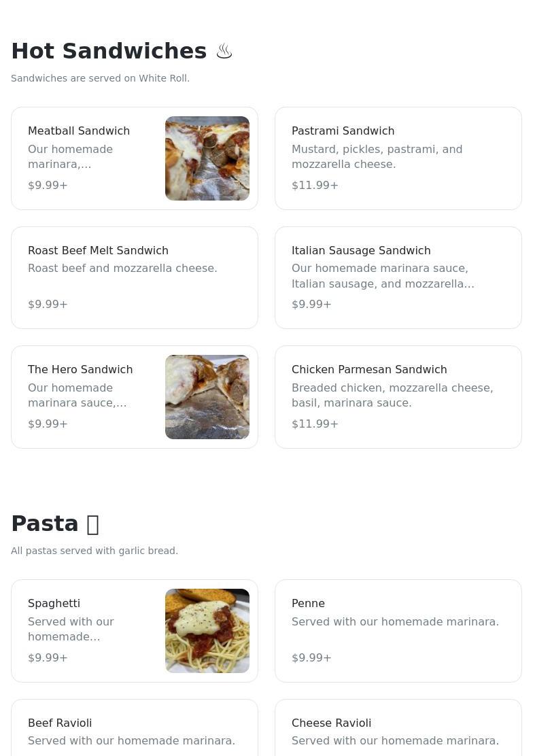Add the Chicken Parmesan Sandwich item
This screenshot has width=533, height=756.
[x=398, y=397]
